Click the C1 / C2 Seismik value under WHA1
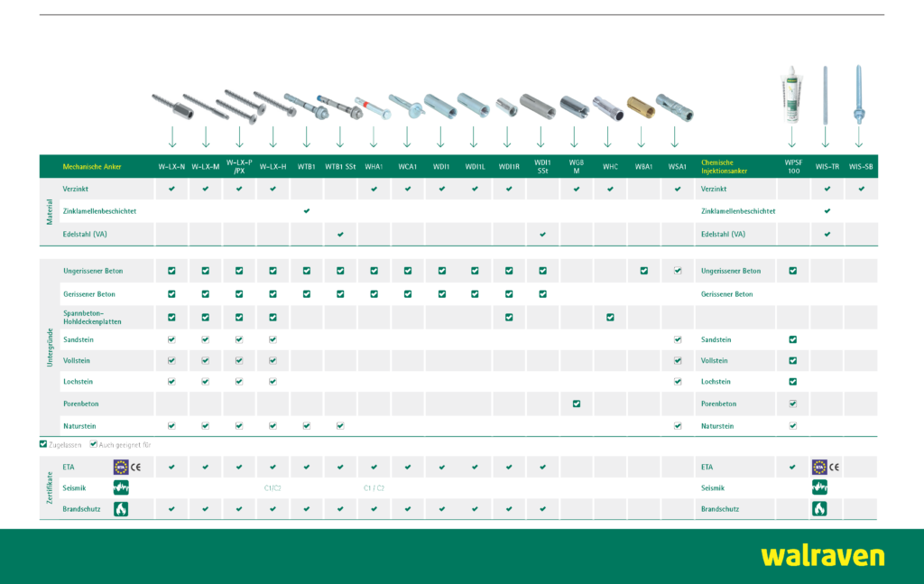This screenshot has height=584, width=924. (374, 488)
